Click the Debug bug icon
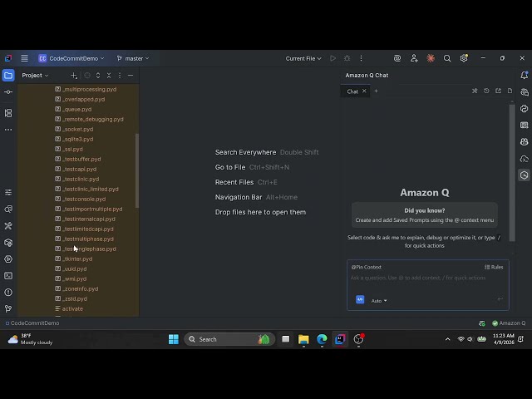 347,58
